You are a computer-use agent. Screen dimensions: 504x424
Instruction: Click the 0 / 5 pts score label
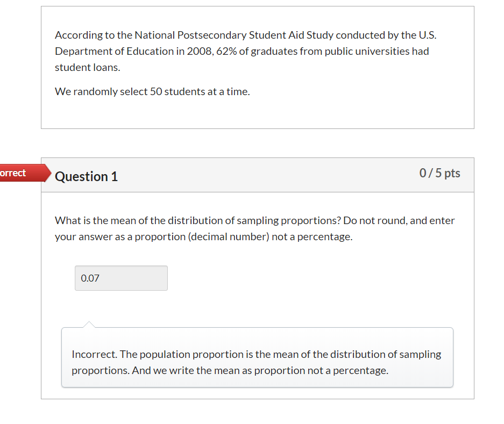[439, 173]
